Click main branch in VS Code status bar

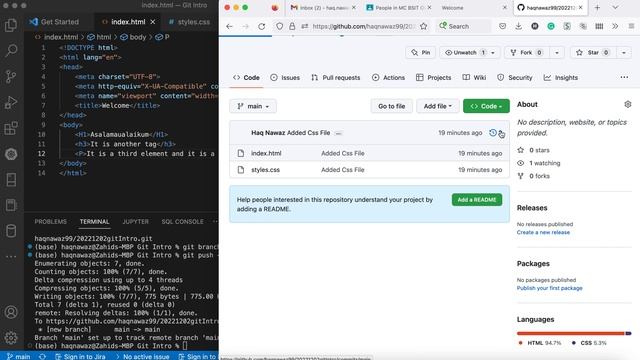(x=19, y=356)
